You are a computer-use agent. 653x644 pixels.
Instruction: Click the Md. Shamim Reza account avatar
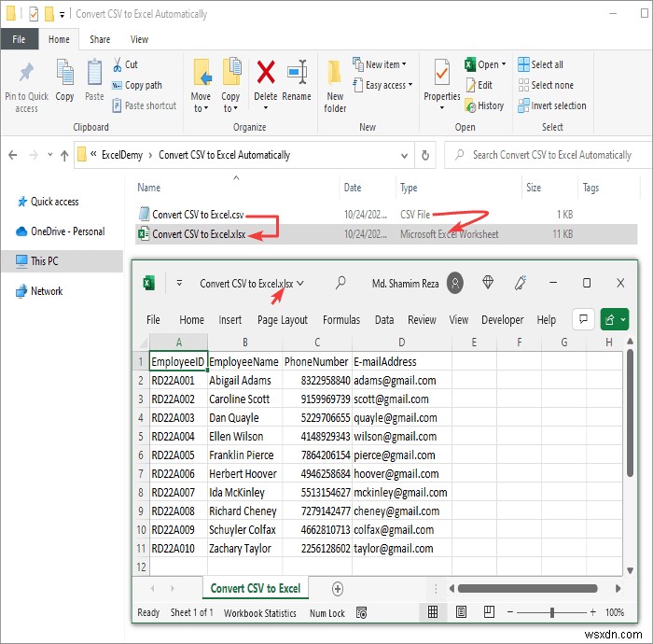click(455, 283)
